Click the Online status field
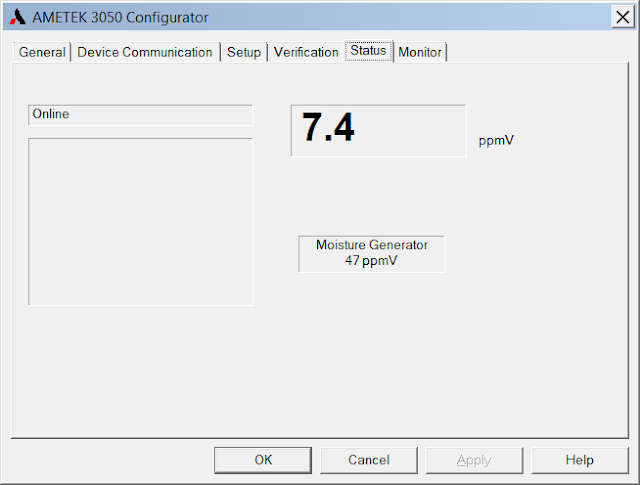Image resolution: width=640 pixels, height=485 pixels. [x=140, y=115]
